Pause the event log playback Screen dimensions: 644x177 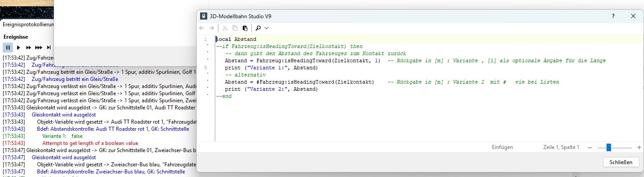8,47
